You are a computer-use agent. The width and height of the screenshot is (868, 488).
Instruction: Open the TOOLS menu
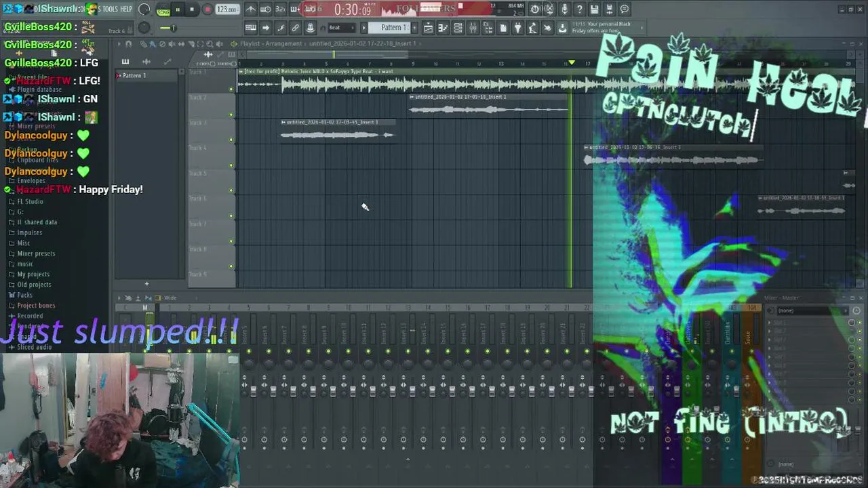pos(109,9)
